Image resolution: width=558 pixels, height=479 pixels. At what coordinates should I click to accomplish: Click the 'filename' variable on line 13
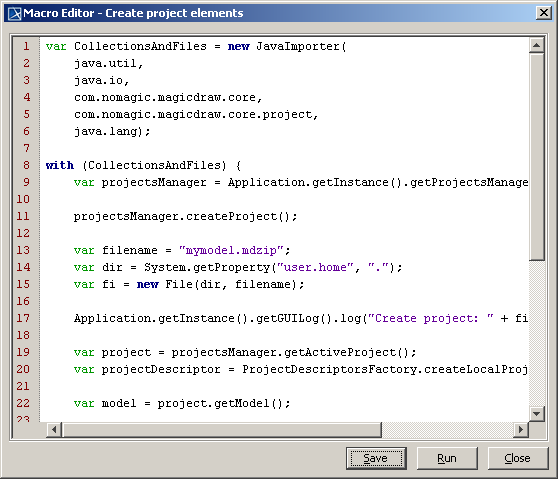pos(130,250)
